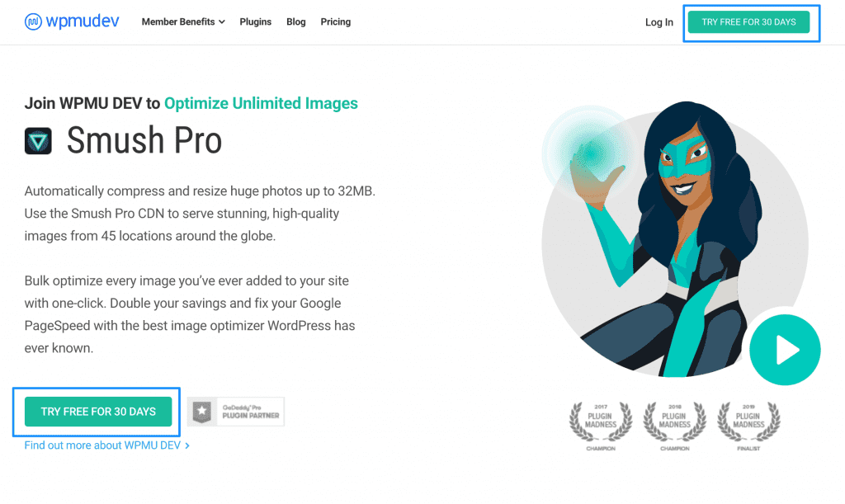The image size is (845, 504).
Task: Click the chevron next to Member Benefits
Action: click(221, 22)
